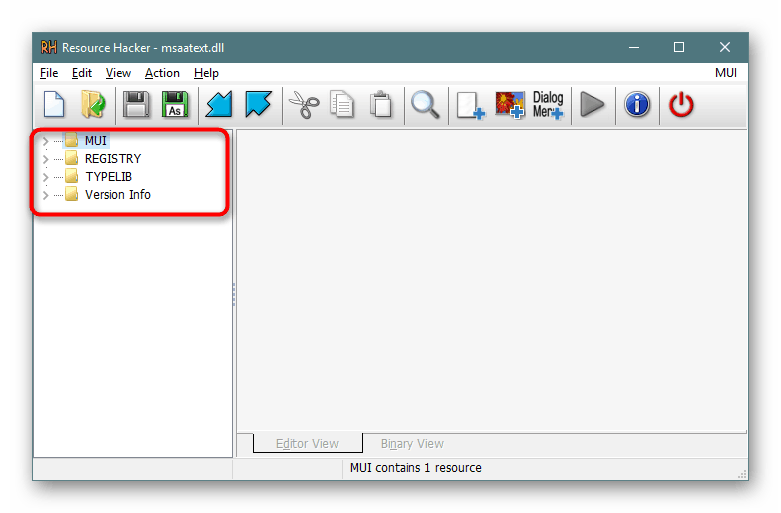The height and width of the screenshot is (513, 781).
Task: Open the File menu
Action: (49, 73)
